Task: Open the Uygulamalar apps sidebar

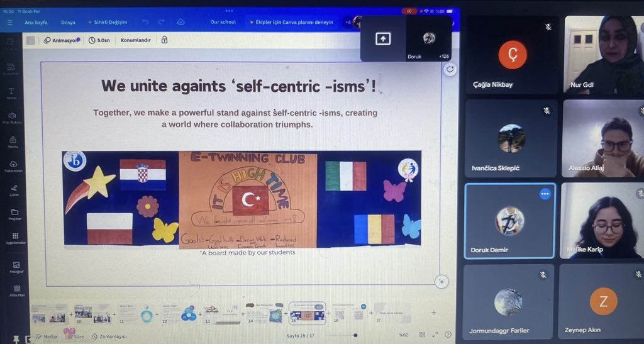Action: [16, 238]
